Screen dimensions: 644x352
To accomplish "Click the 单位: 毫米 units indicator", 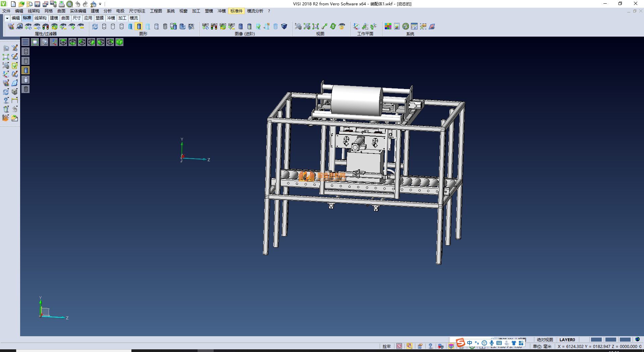I will click(x=542, y=346).
